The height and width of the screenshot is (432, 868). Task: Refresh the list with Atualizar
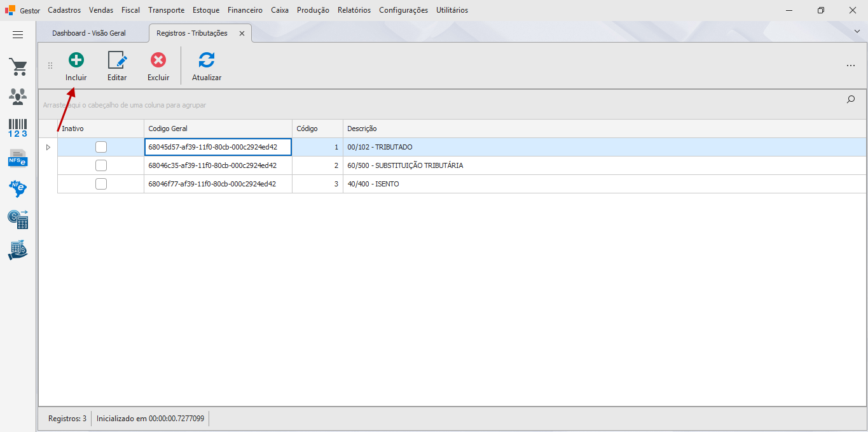207,66
